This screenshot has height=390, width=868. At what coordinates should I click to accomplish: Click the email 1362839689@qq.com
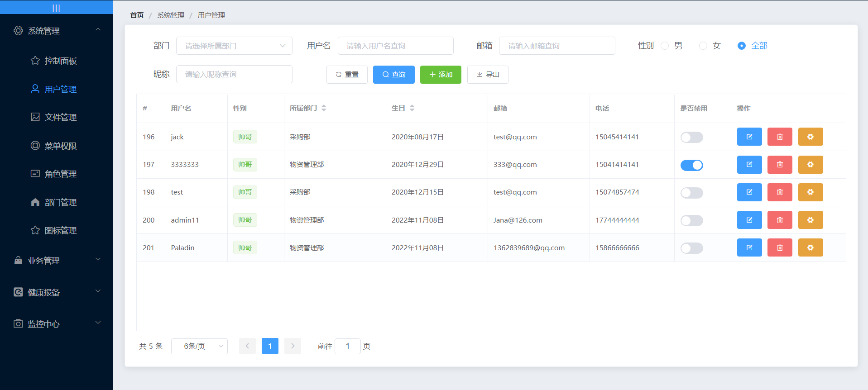point(529,247)
